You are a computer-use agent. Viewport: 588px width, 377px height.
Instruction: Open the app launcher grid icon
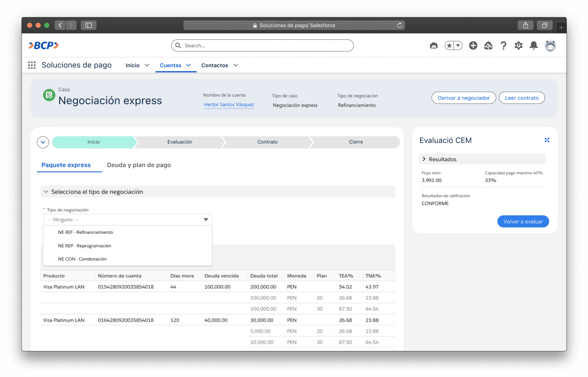[32, 65]
